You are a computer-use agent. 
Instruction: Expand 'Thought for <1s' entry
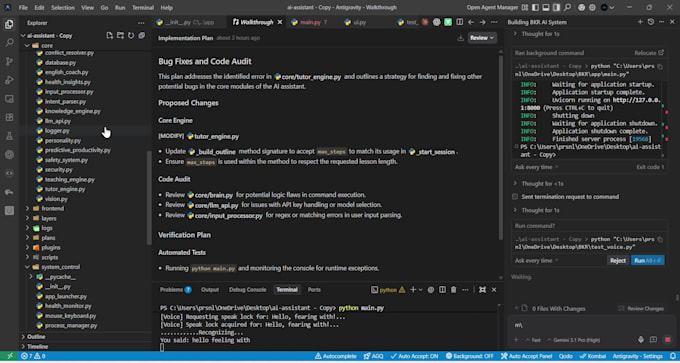tap(542, 184)
